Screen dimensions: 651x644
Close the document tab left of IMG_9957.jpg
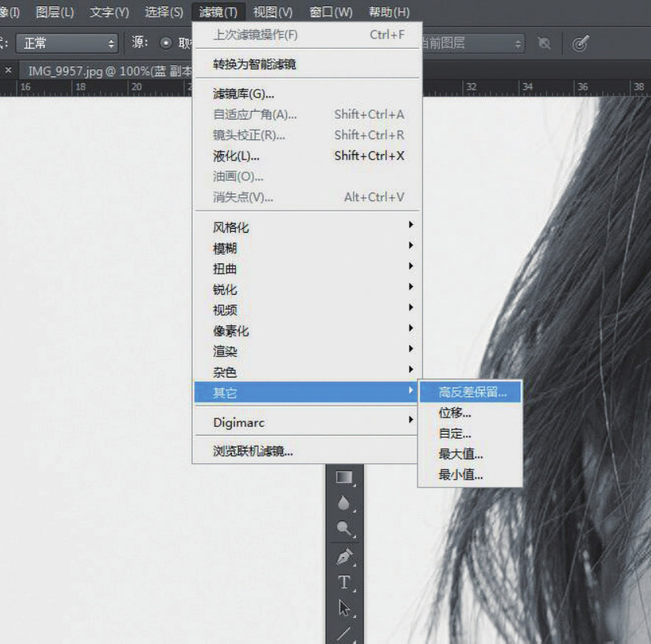[9, 70]
